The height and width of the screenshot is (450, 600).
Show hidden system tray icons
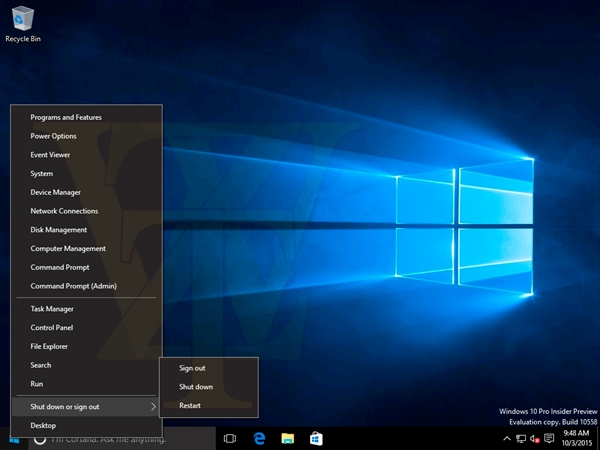pos(507,439)
